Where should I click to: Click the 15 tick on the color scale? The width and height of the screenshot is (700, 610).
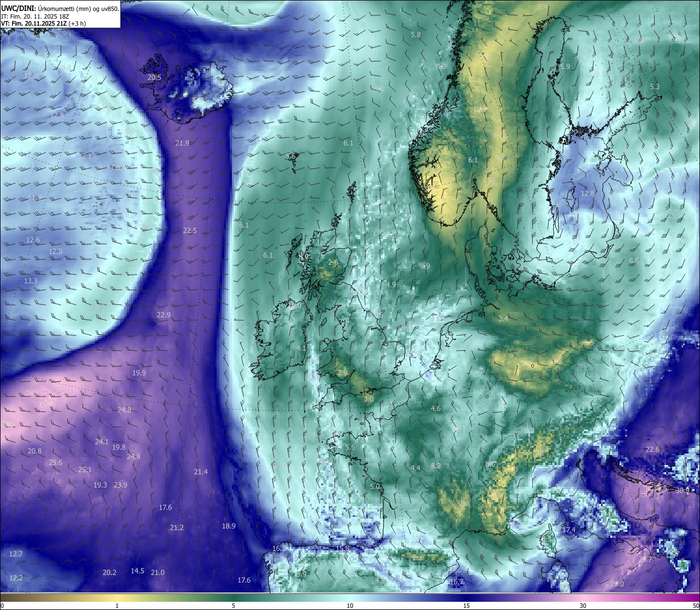point(466,606)
